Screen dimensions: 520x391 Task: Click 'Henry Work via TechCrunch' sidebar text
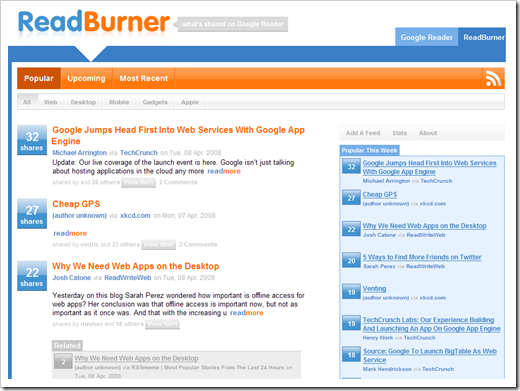point(399,338)
